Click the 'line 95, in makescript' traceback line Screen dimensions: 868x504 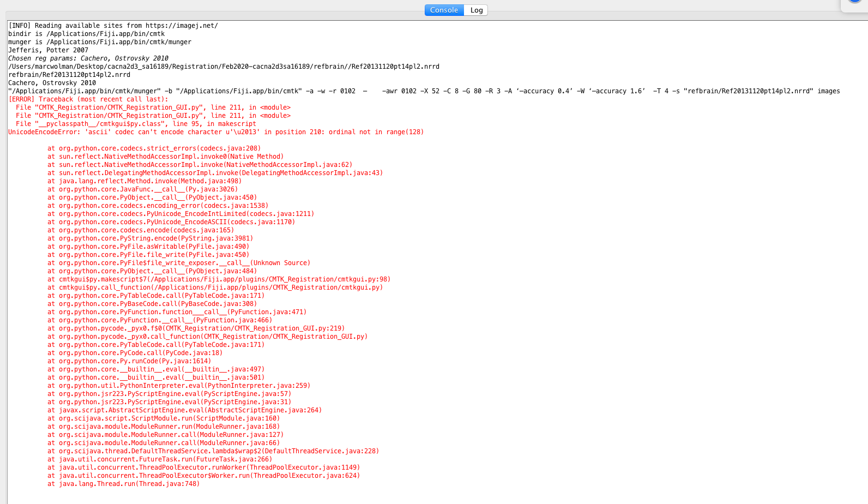pyautogui.click(x=136, y=124)
